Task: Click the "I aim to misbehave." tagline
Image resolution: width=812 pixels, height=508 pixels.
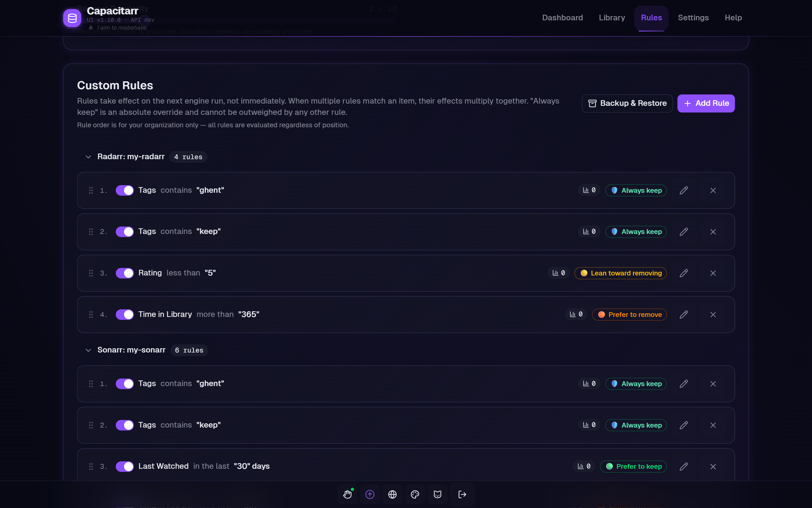Action: pyautogui.click(x=122, y=28)
